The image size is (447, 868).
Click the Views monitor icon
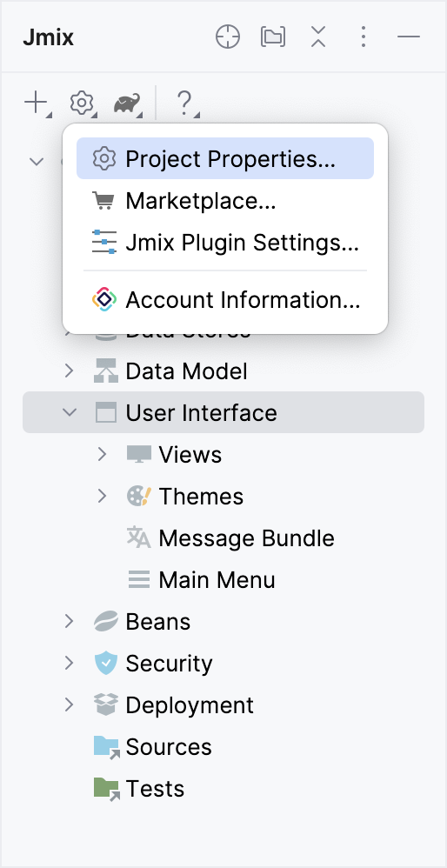point(139,455)
